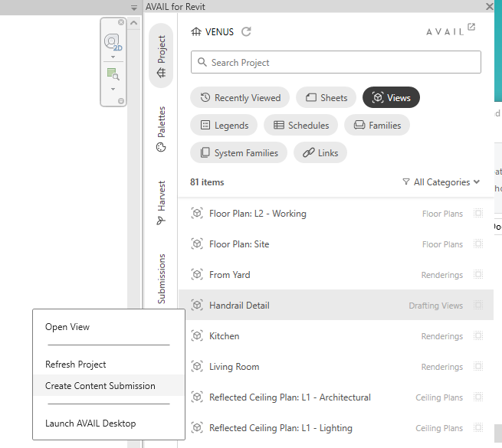Image resolution: width=502 pixels, height=448 pixels.
Task: Filter by Sheets
Action: point(326,97)
